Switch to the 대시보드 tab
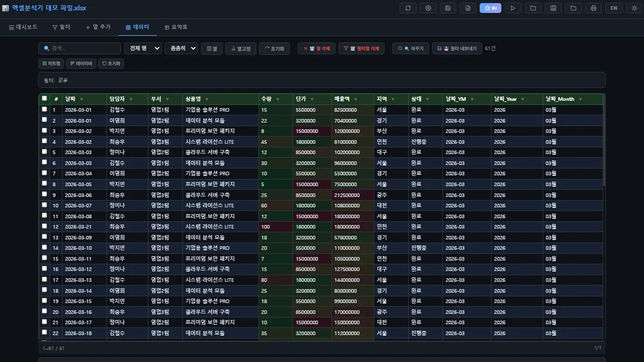Screen dimensions: 644x362 coord(23,27)
